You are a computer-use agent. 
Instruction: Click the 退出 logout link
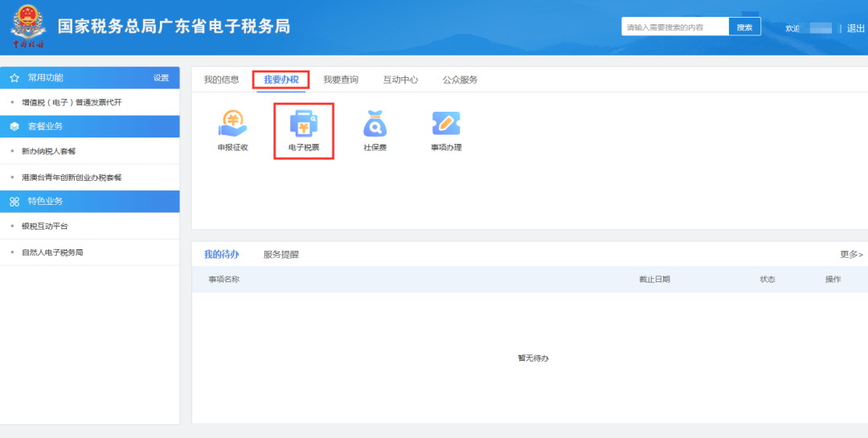[x=856, y=28]
